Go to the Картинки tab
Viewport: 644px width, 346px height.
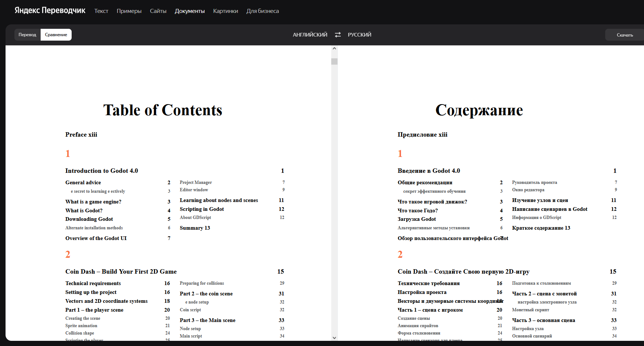226,11
